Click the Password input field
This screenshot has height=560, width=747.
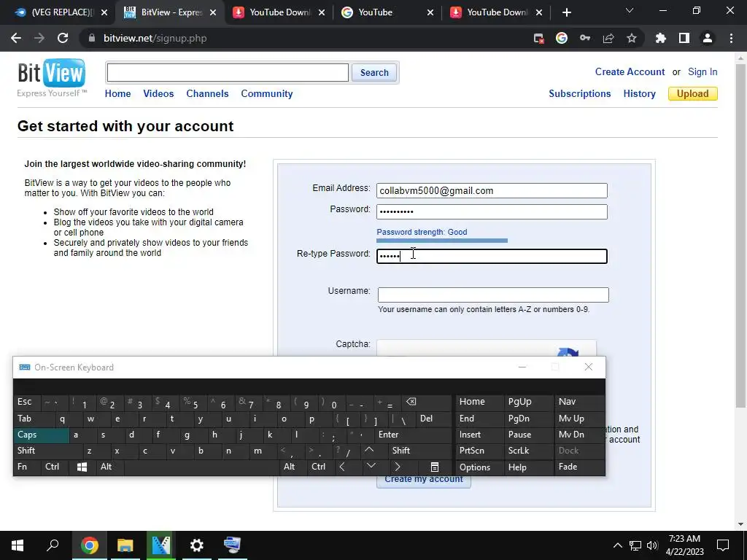tap(492, 212)
